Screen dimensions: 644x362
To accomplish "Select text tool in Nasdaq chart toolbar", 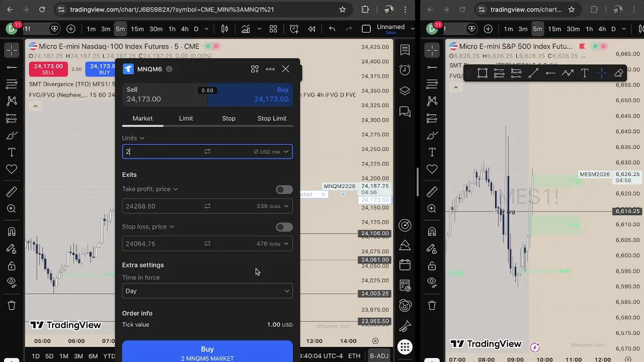I will tap(12, 152).
